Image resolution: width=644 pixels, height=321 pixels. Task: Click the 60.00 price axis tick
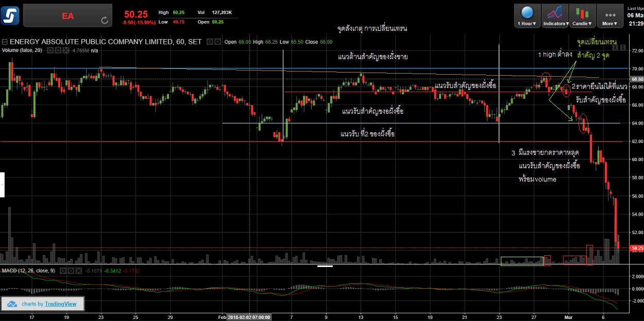(x=637, y=159)
